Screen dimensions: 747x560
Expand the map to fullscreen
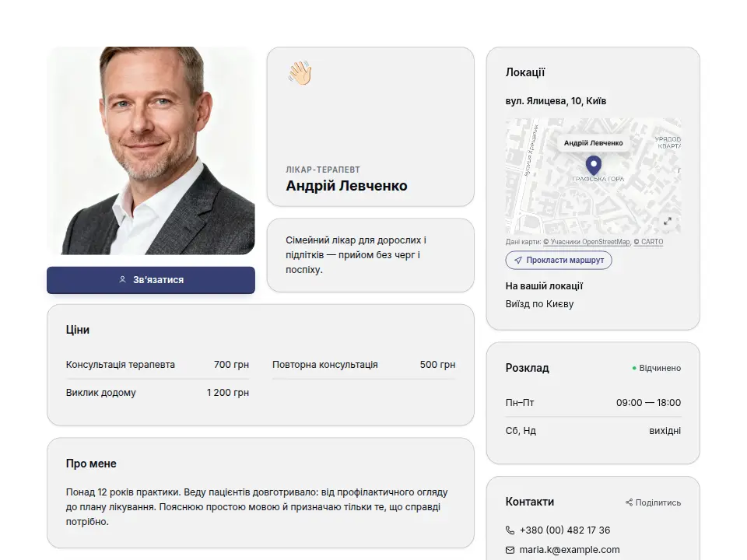tap(668, 221)
